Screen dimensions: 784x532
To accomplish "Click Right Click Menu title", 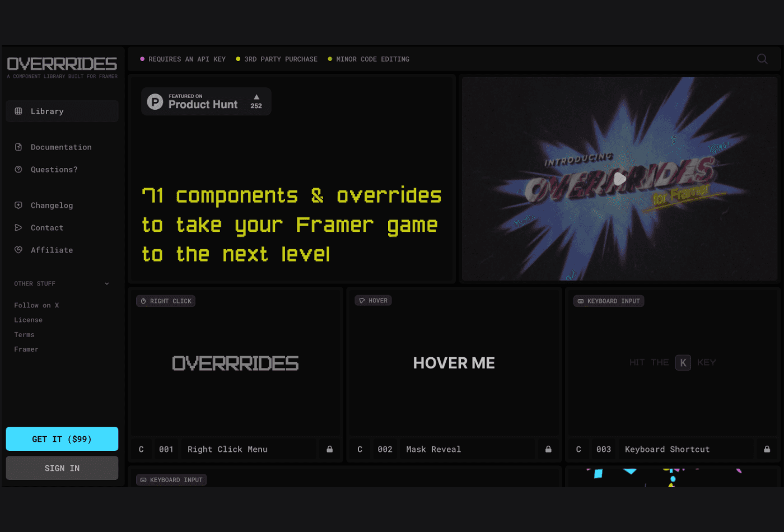I will tap(227, 449).
